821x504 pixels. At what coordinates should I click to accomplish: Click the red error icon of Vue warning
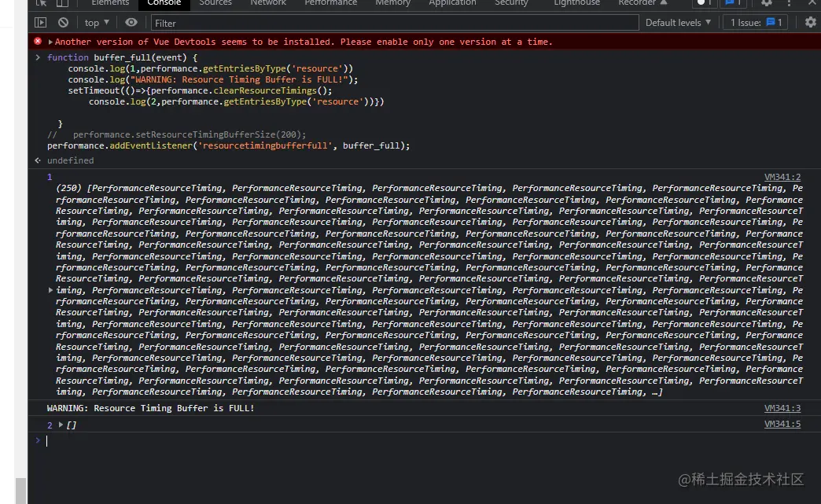38,42
